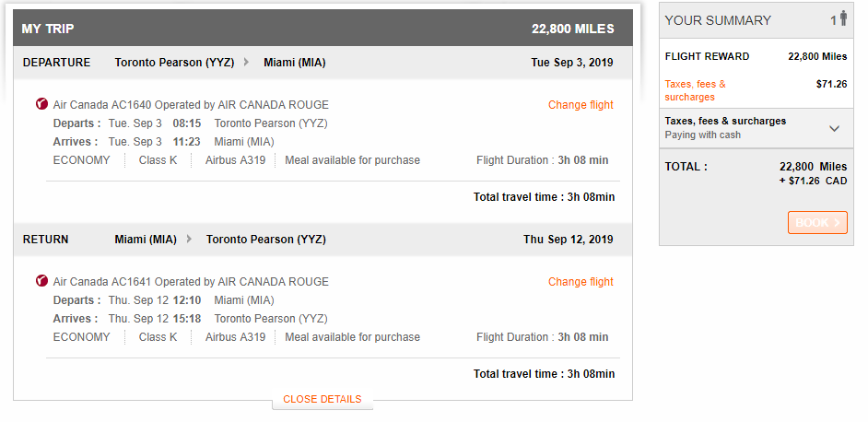Collapse the trip with Close Details

(322, 400)
